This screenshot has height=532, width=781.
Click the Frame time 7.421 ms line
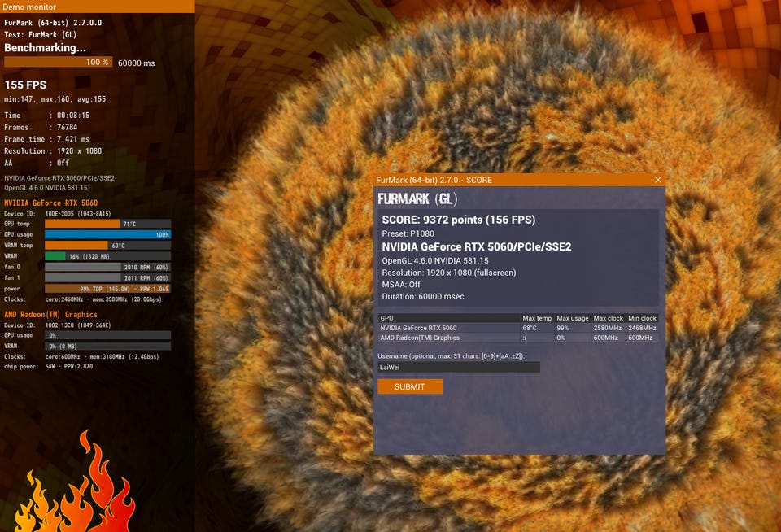(x=47, y=139)
